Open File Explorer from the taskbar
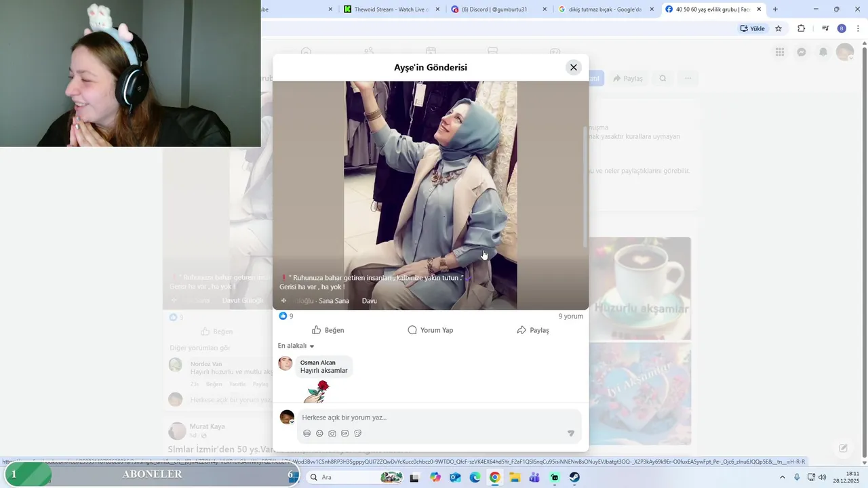Screen dimensions: 868x488 [x=515, y=477]
